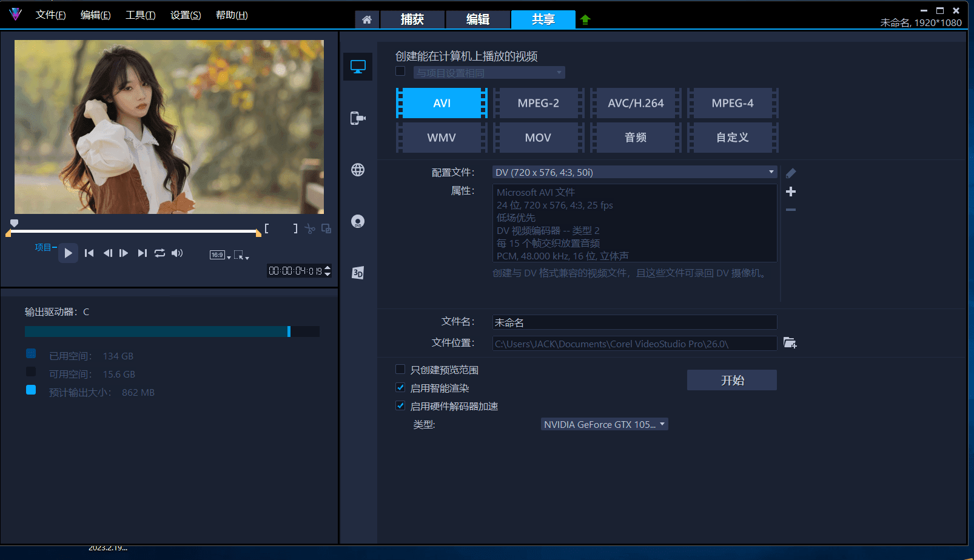The height and width of the screenshot is (560, 974).
Task: Switch to the 捕获 tab
Action: pyautogui.click(x=412, y=19)
